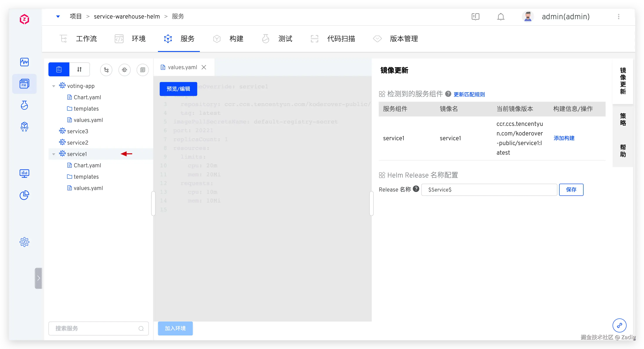644x349 pixels.
Task: Click the admin user avatar
Action: [x=528, y=17]
